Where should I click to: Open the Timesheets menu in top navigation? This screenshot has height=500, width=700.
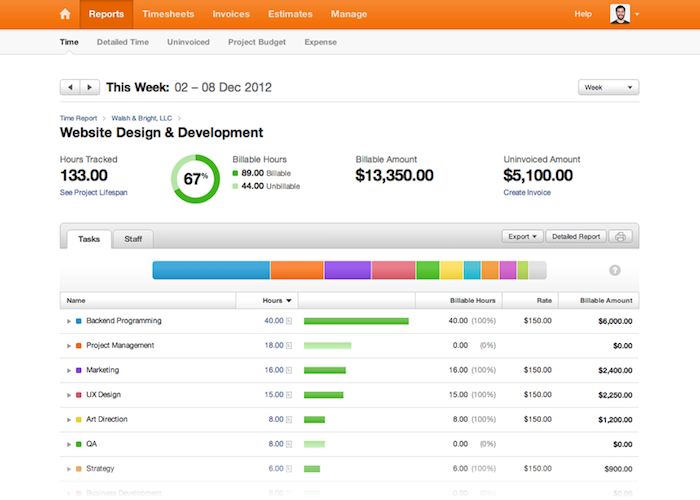click(x=169, y=14)
